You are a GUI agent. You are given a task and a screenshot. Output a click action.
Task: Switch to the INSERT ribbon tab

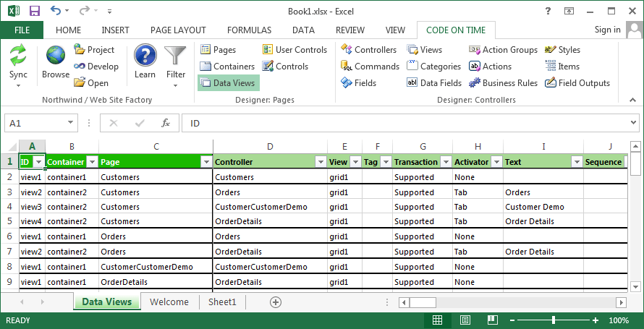[115, 30]
